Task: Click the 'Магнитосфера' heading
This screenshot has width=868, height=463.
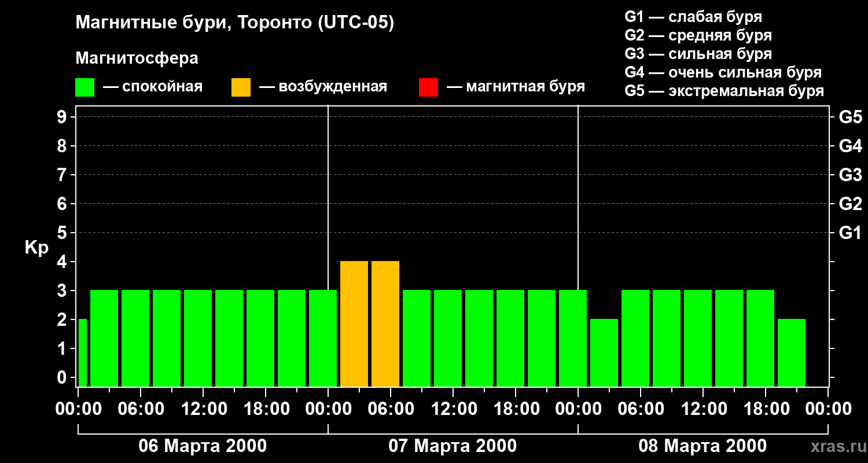Action: pos(137,58)
